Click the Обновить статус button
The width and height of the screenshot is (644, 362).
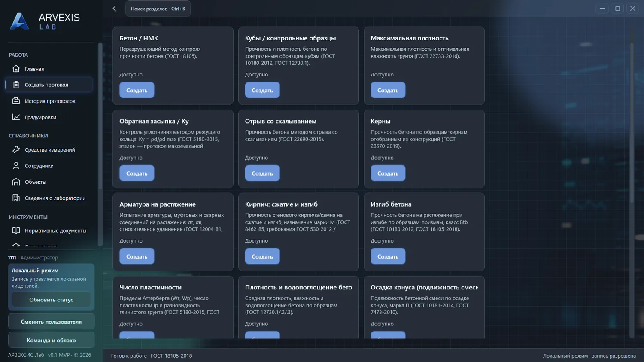(x=51, y=300)
